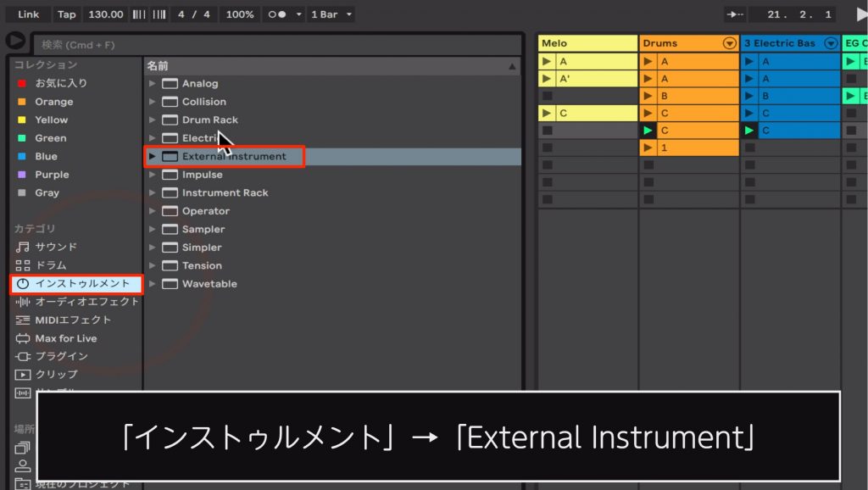Open the Drums track header dropdown

point(731,42)
